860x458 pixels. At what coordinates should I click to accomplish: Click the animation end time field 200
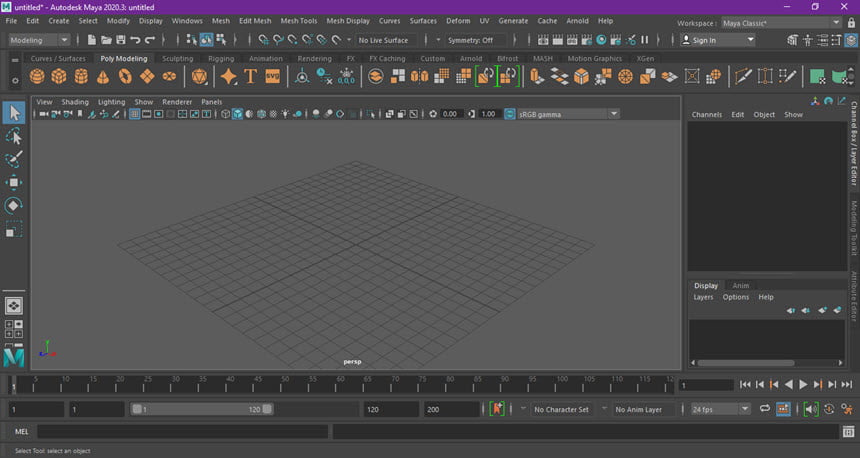pyautogui.click(x=451, y=409)
